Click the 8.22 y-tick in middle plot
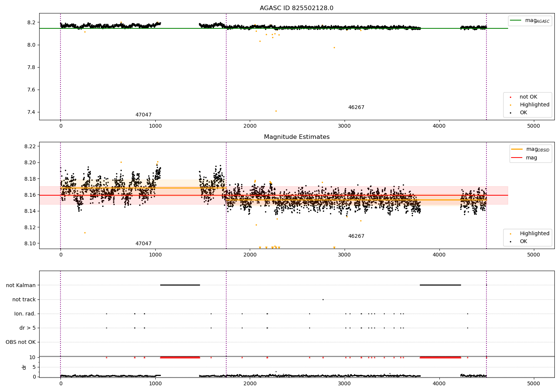The height and width of the screenshot is (392, 560). coord(30,146)
